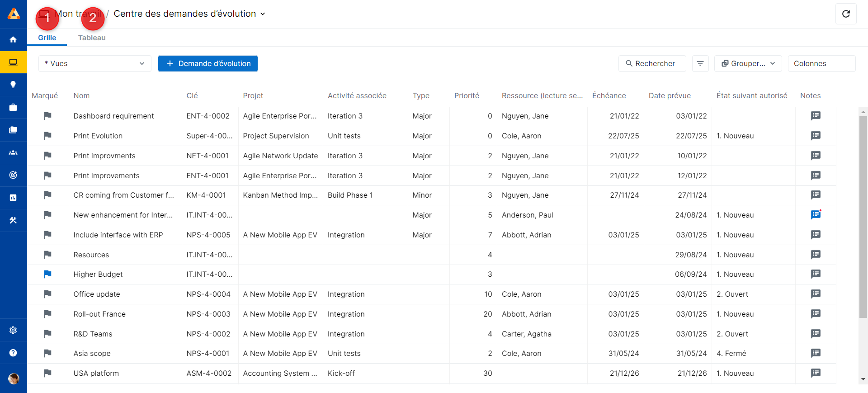
Task: Open notes for New enhancement for Inter... row
Action: [x=816, y=215]
